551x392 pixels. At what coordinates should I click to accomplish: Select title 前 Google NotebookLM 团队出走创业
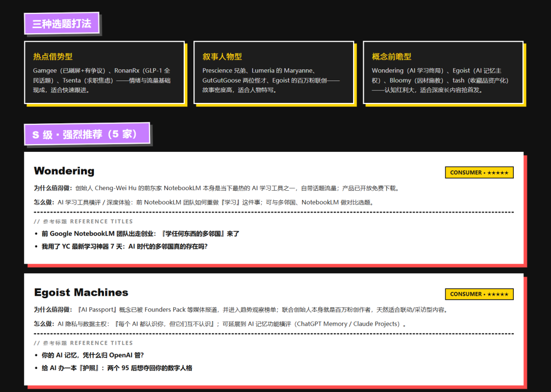coord(141,233)
